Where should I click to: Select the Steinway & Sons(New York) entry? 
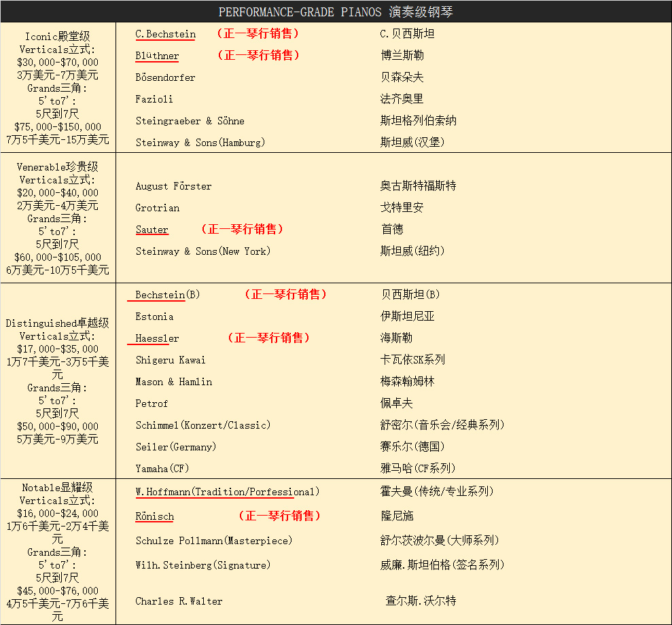point(202,251)
